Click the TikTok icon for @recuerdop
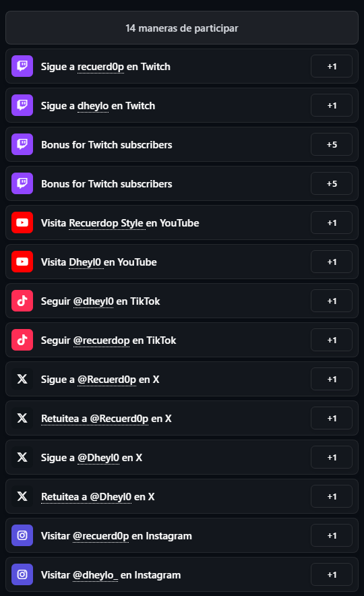The image size is (364, 596). pos(22,340)
